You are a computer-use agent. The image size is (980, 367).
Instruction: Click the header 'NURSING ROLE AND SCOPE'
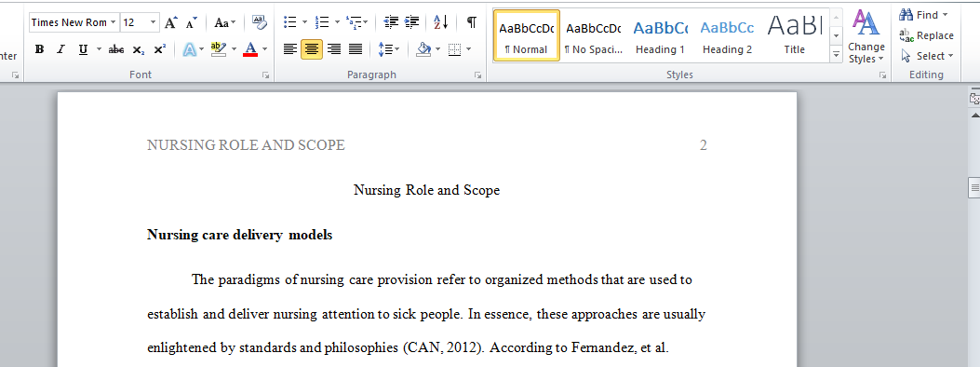click(246, 145)
